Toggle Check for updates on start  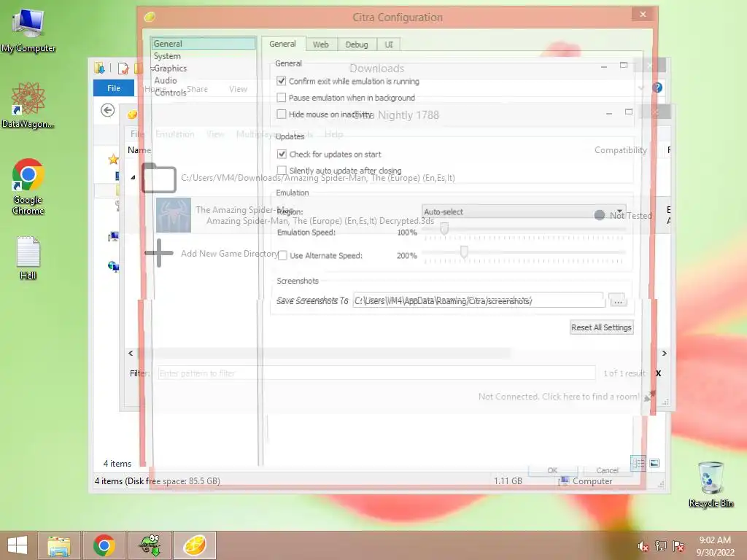coord(282,155)
